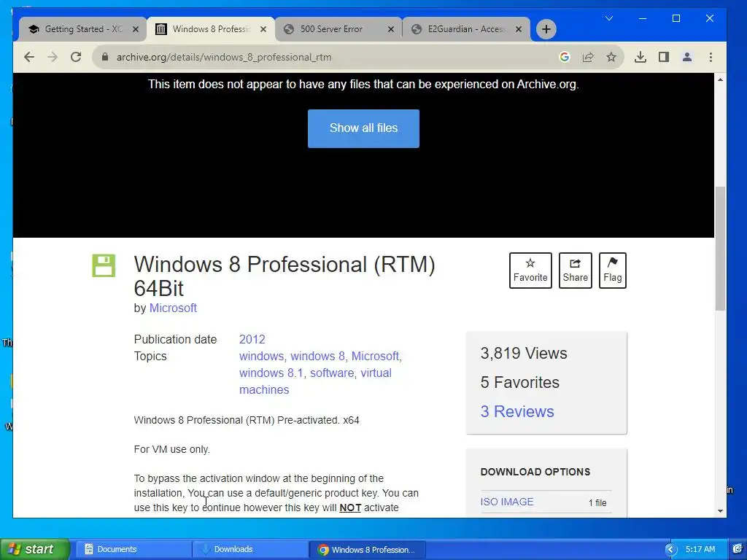The image size is (747, 560).
Task: Flag this item with the Flag button
Action: click(x=612, y=270)
